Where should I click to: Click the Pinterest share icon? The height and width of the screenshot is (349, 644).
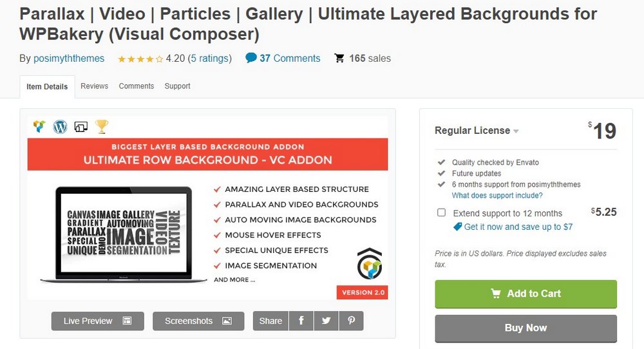coord(352,321)
